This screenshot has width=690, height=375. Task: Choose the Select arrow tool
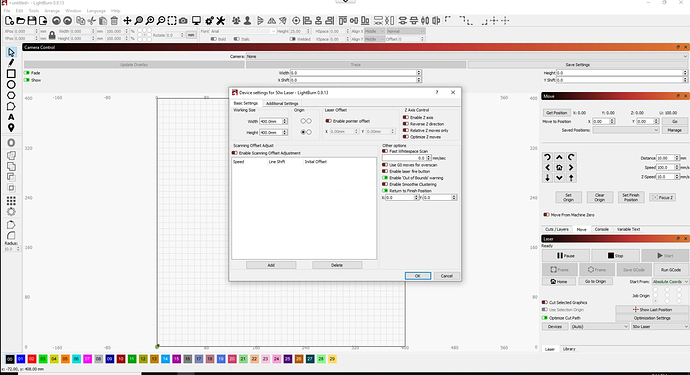point(11,52)
